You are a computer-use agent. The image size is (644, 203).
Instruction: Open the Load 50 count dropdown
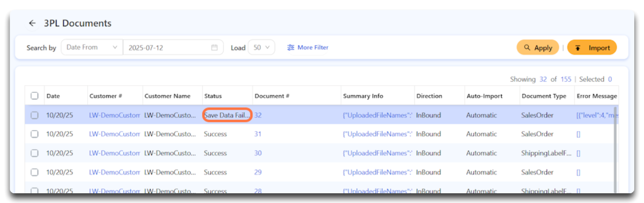click(262, 48)
